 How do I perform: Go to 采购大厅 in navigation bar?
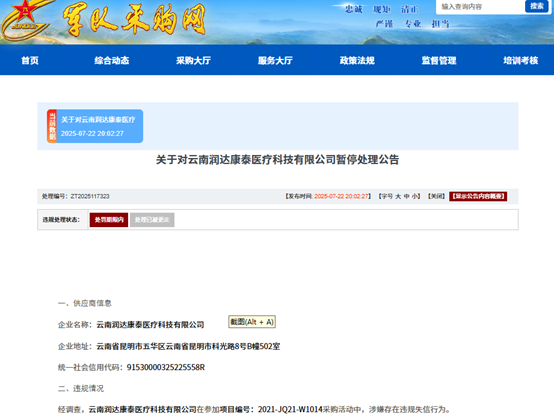194,60
